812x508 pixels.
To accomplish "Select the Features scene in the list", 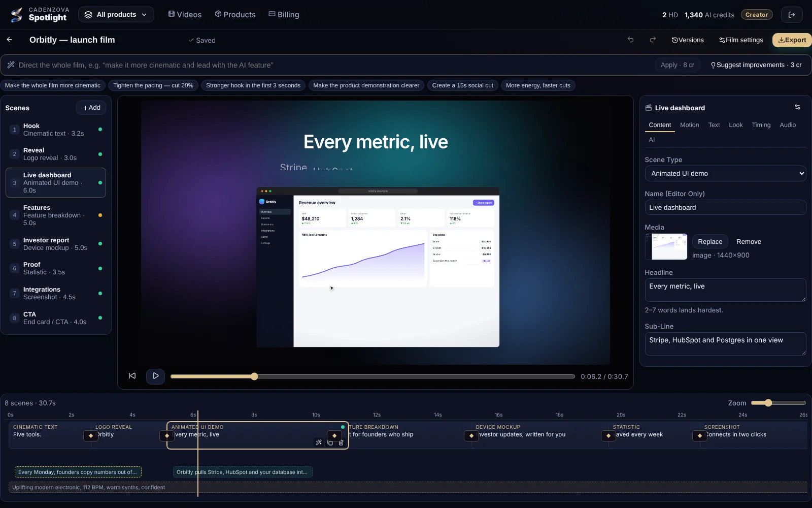I will pyautogui.click(x=56, y=215).
